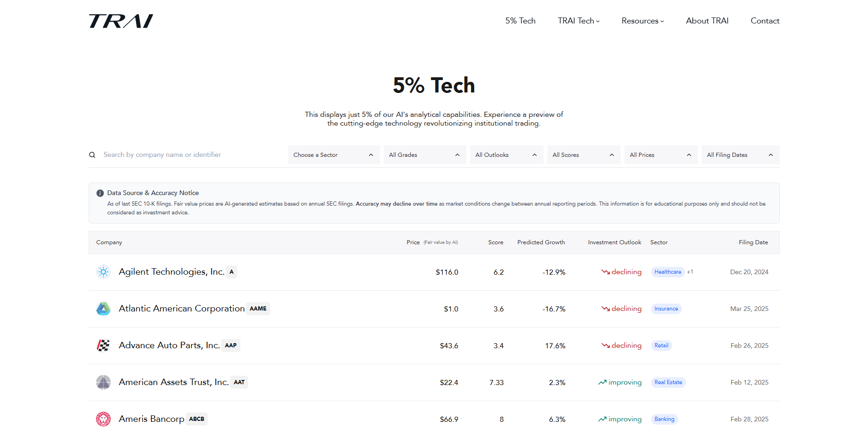Click the search magnifier icon
The width and height of the screenshot is (868, 437).
[92, 155]
